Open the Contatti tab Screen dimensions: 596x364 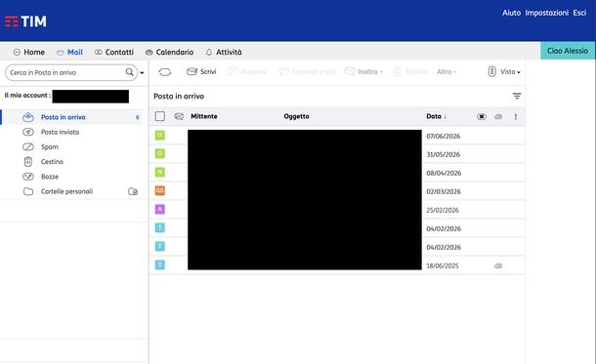[114, 53]
